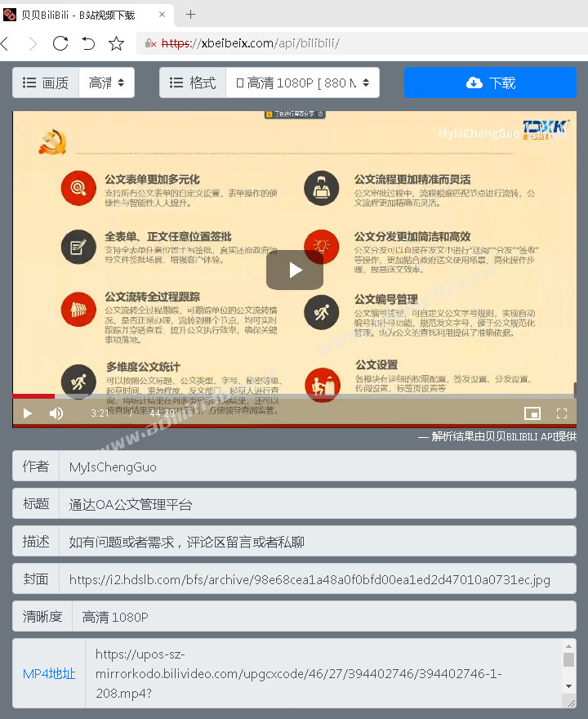This screenshot has width=588, height=719.
Task: Select the 贝贝BiliBili - B站视频下载 tab
Action: pos(86,16)
